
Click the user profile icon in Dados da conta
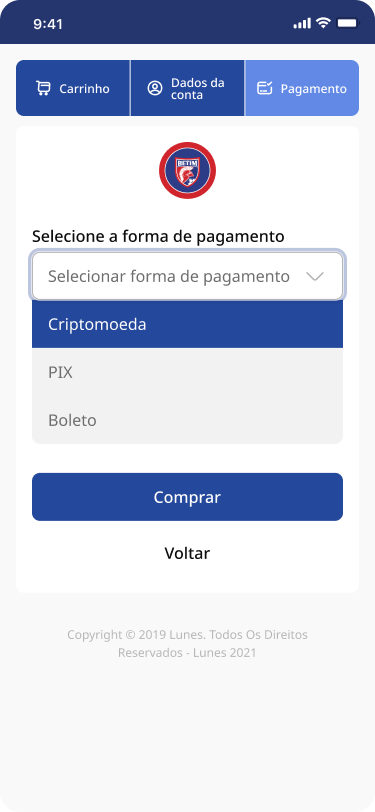pyautogui.click(x=155, y=88)
